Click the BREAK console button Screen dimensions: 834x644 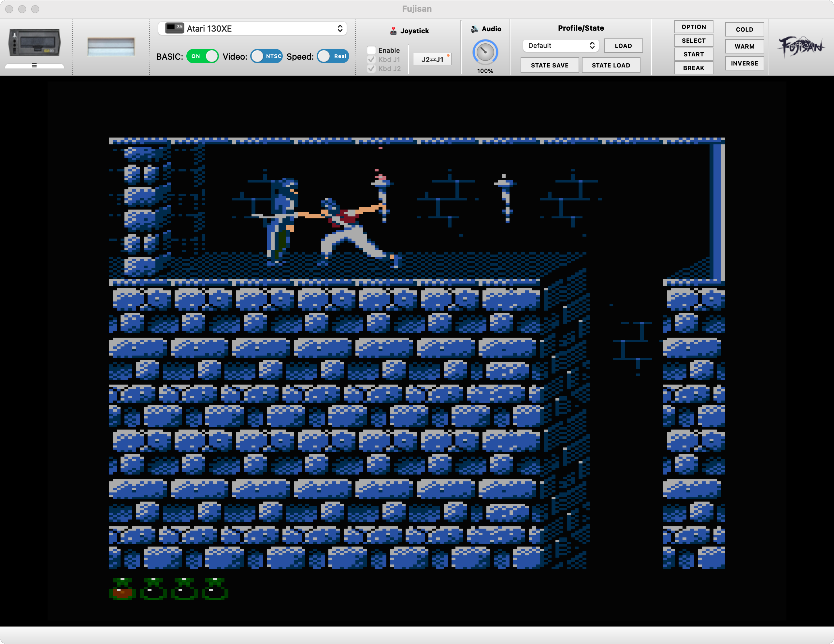[x=694, y=68]
